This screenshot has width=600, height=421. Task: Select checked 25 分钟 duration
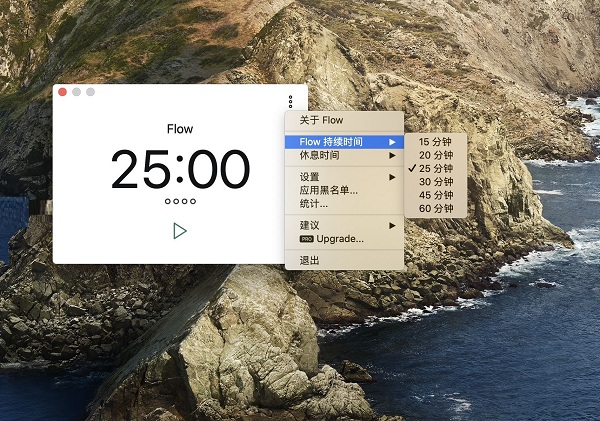pos(435,168)
